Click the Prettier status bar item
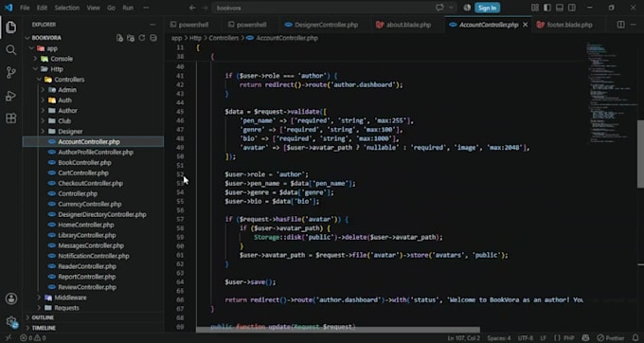Image resolution: width=644 pixels, height=343 pixels. pyautogui.click(x=610, y=338)
